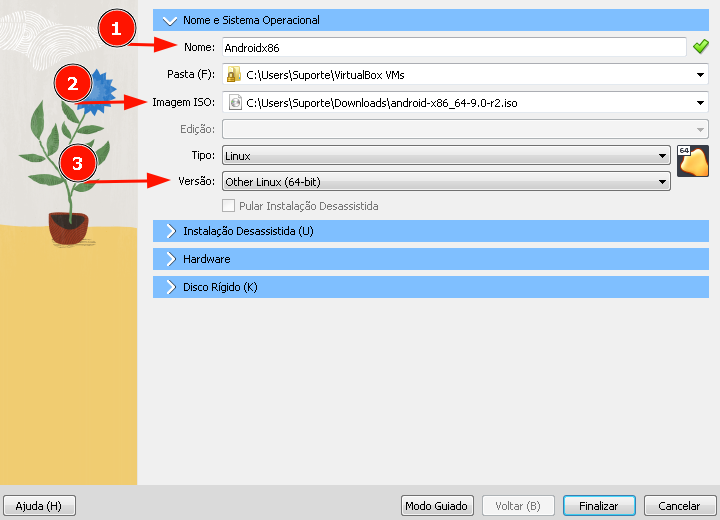The width and height of the screenshot is (720, 520).
Task: Toggle Pular Instalação Desassistida checkbox
Action: (228, 206)
